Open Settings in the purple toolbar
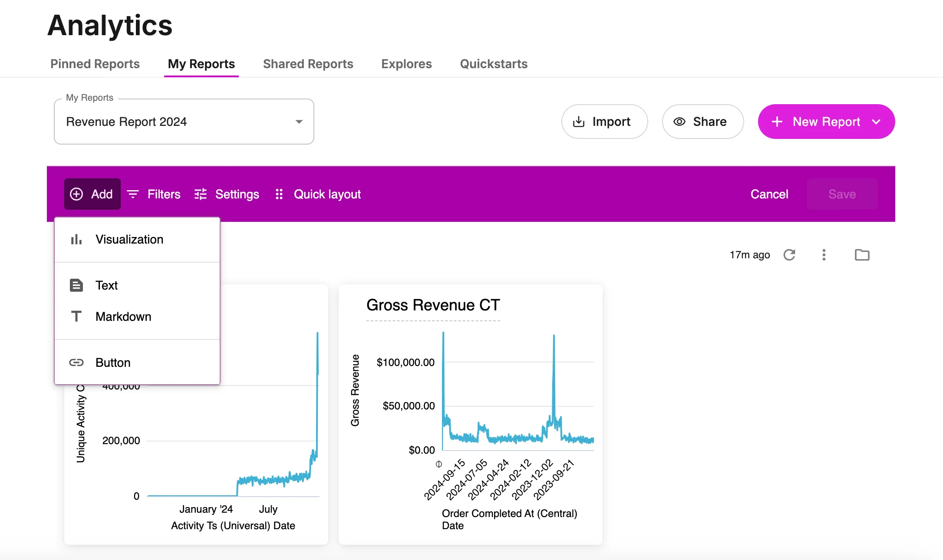The image size is (943, 560). pyautogui.click(x=227, y=194)
